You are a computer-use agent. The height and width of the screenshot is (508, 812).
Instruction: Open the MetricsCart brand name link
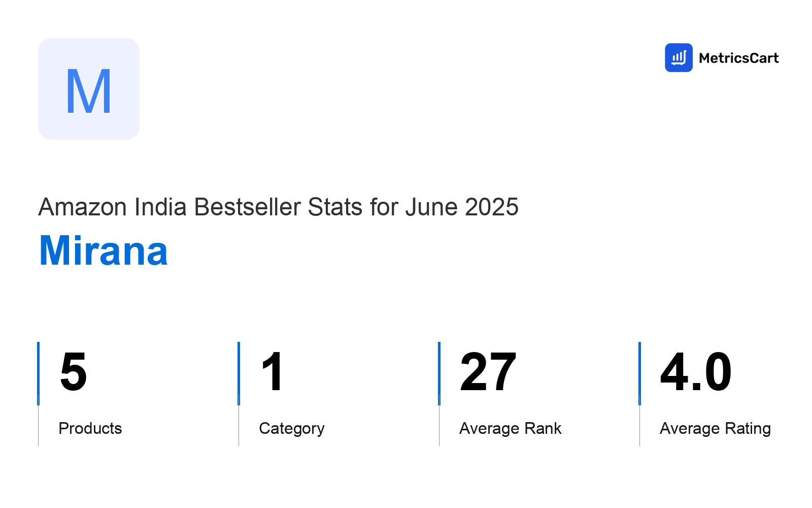(x=738, y=58)
